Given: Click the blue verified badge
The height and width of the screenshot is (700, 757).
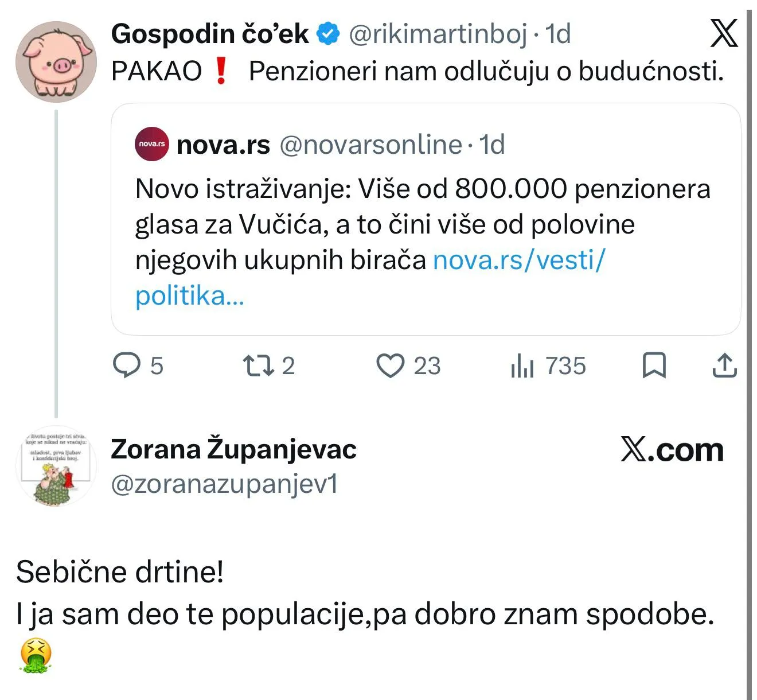Looking at the screenshot, I should click(x=329, y=34).
